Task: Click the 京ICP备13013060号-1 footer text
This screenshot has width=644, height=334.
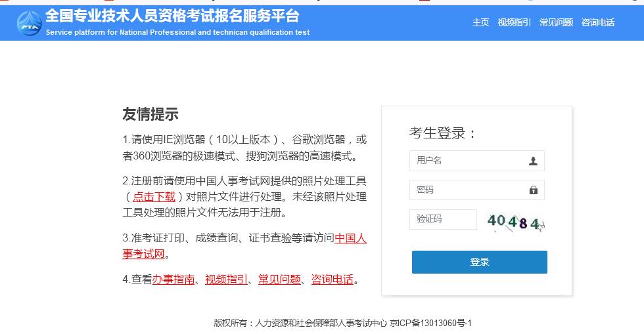Action: [430, 323]
